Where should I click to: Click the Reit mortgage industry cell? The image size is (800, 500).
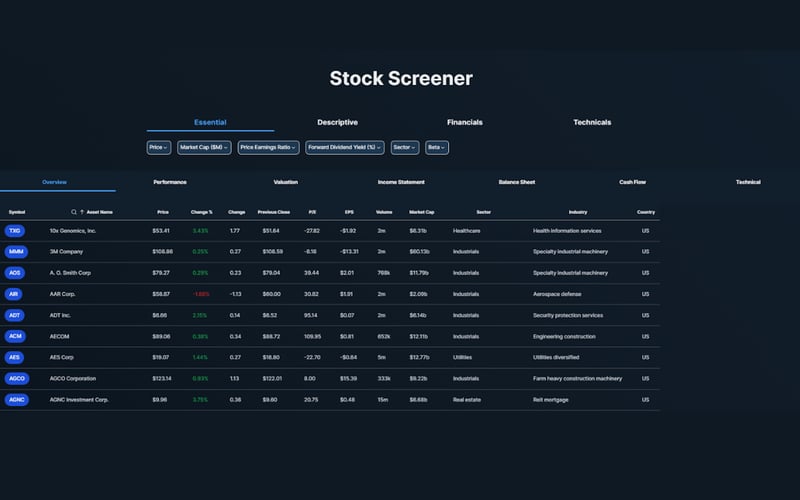[x=551, y=400]
